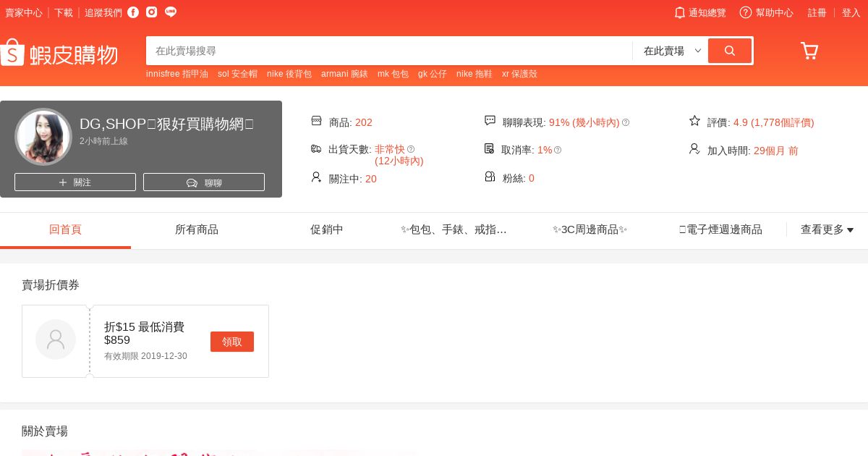Image resolution: width=868 pixels, height=456 pixels.
Task: Open the LINE icon link
Action: click(171, 12)
